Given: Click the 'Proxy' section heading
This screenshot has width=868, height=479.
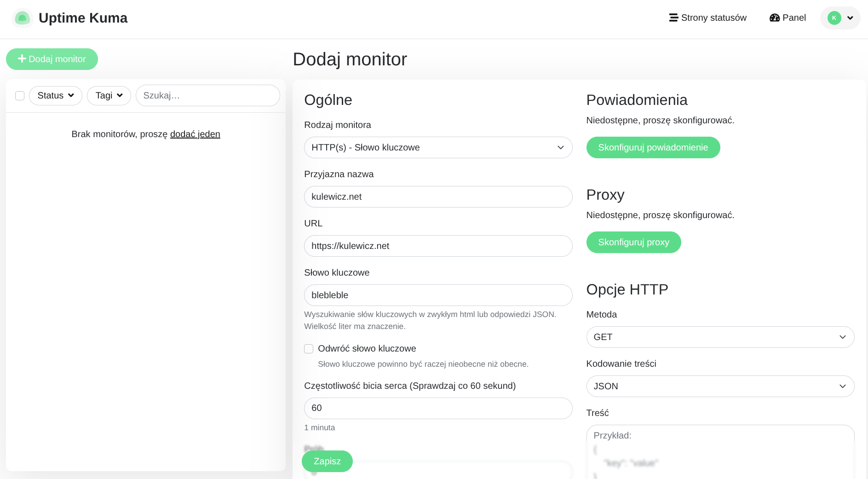Looking at the screenshot, I should pos(605,195).
